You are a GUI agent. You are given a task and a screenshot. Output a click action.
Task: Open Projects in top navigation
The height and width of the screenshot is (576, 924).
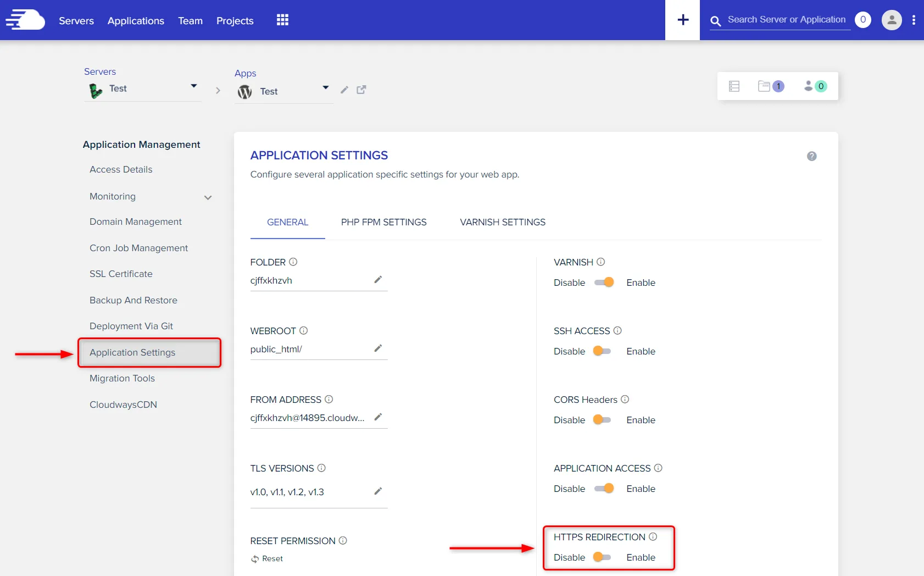pyautogui.click(x=235, y=21)
